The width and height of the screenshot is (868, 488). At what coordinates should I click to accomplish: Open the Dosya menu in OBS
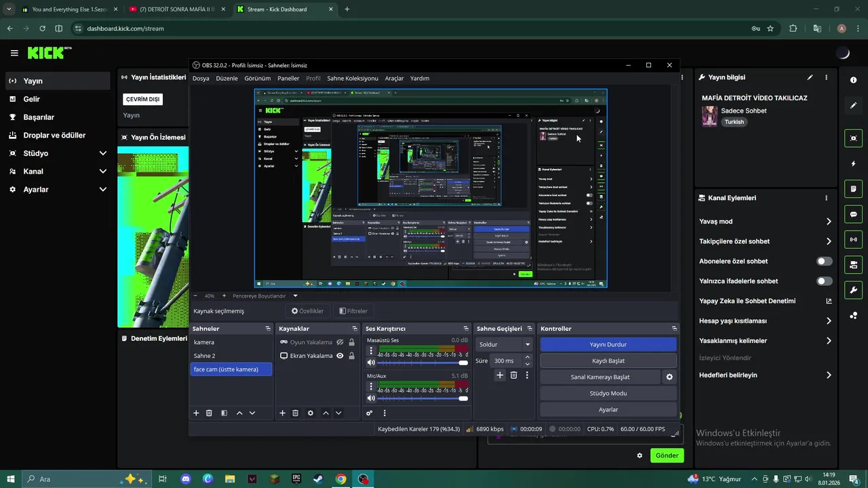(201, 79)
